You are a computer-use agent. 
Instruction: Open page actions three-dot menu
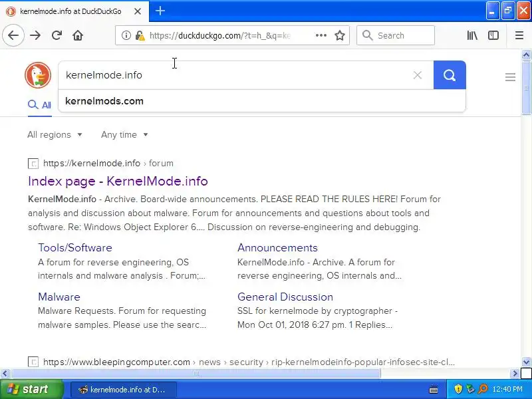321,35
